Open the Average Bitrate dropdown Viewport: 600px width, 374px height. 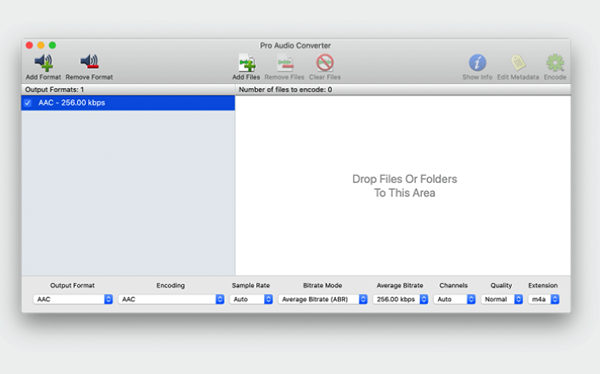point(400,299)
